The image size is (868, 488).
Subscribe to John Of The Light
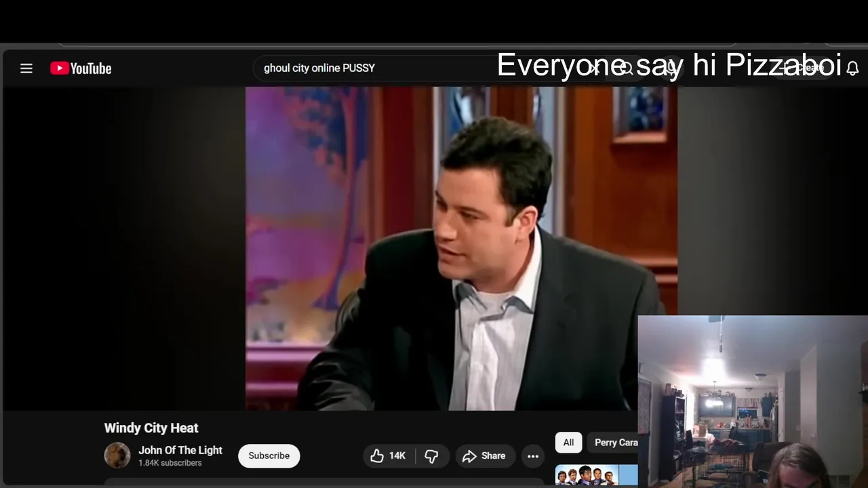pos(269,456)
